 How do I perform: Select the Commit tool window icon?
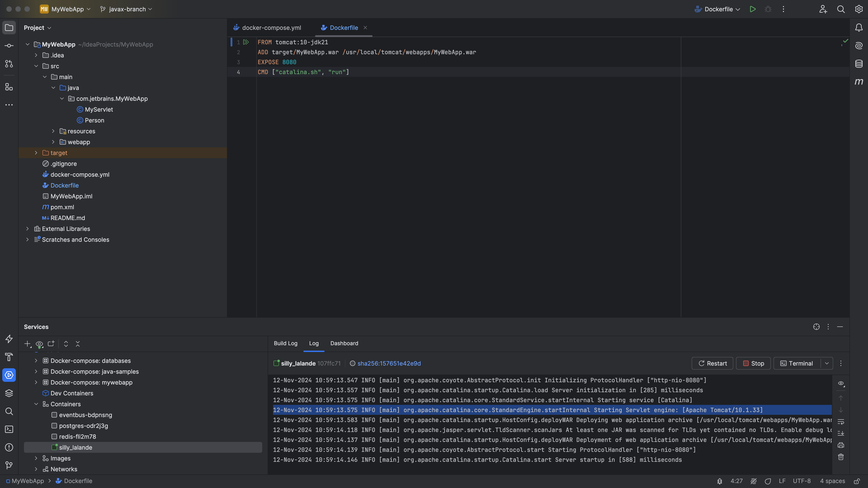pyautogui.click(x=9, y=45)
